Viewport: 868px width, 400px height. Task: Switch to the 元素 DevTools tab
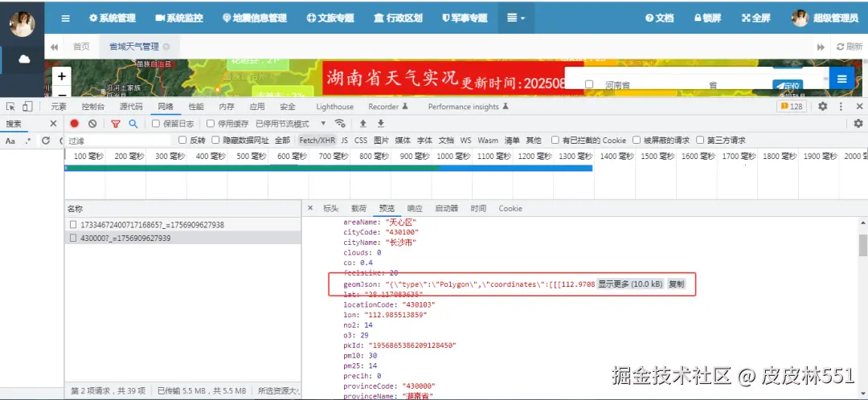click(59, 107)
